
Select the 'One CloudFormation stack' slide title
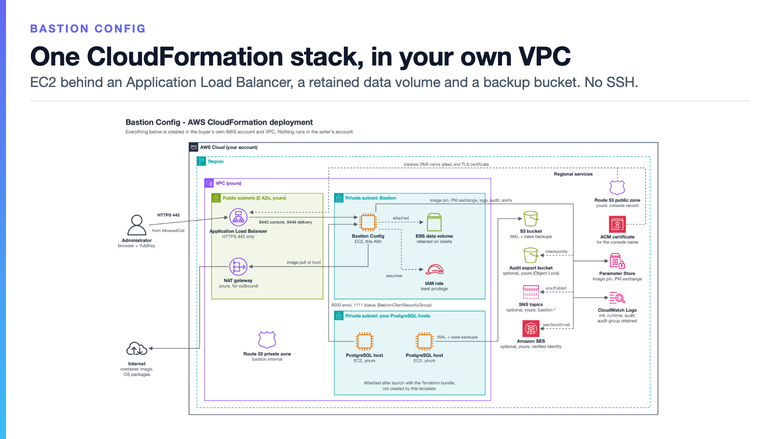point(300,56)
